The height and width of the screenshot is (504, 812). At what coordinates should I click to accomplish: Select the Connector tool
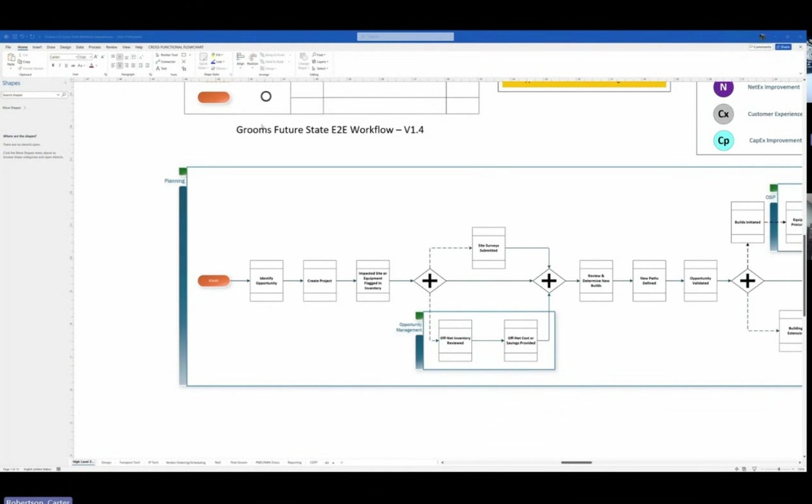click(x=166, y=62)
